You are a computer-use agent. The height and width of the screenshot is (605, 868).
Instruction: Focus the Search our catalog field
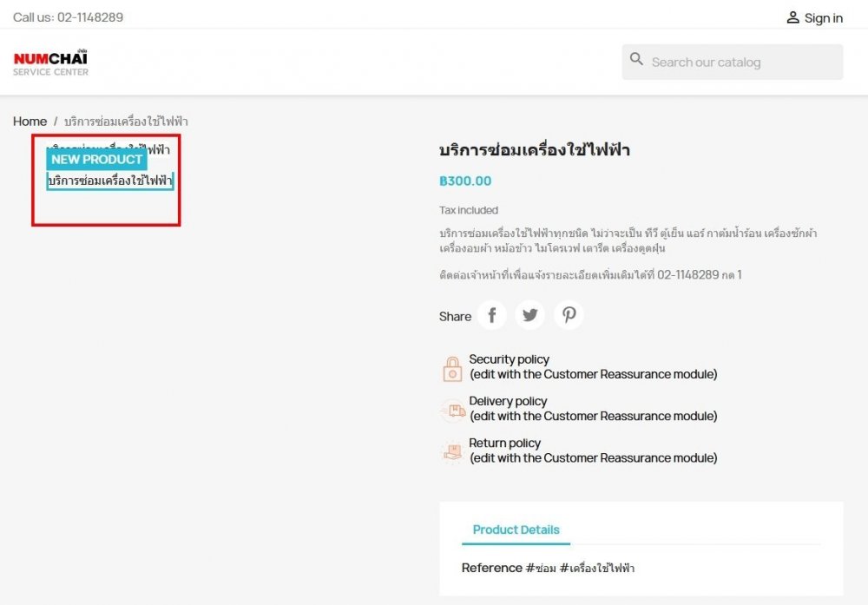733,62
